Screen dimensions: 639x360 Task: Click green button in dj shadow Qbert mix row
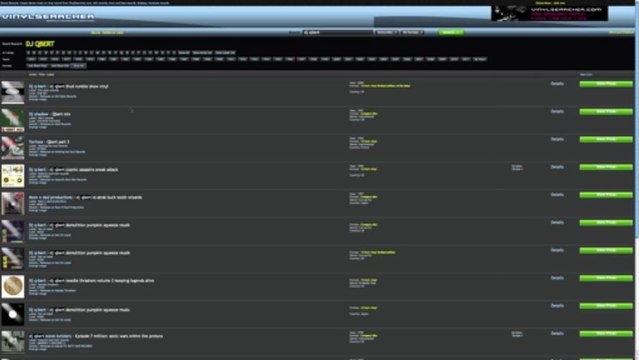(x=606, y=112)
